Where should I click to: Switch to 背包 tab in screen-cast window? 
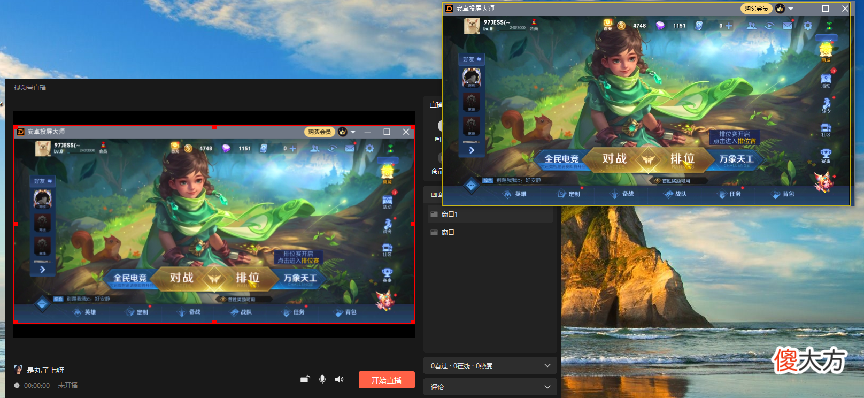click(x=781, y=194)
